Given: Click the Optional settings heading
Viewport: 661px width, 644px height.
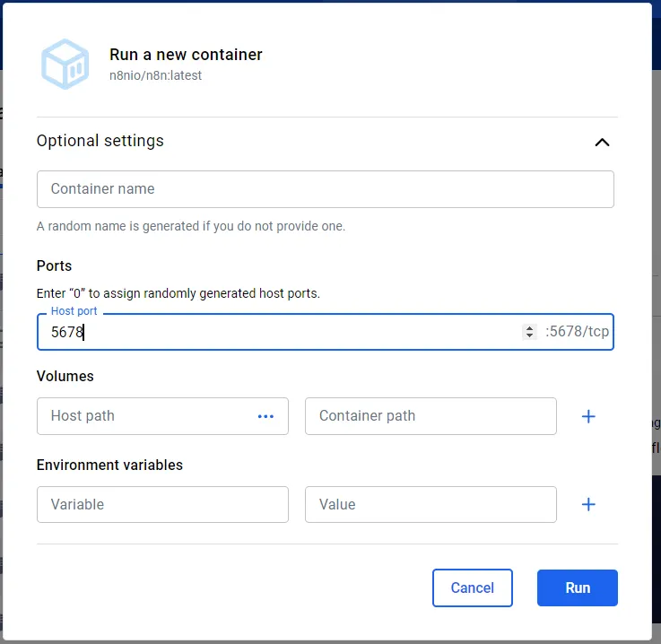Looking at the screenshot, I should 100,141.
